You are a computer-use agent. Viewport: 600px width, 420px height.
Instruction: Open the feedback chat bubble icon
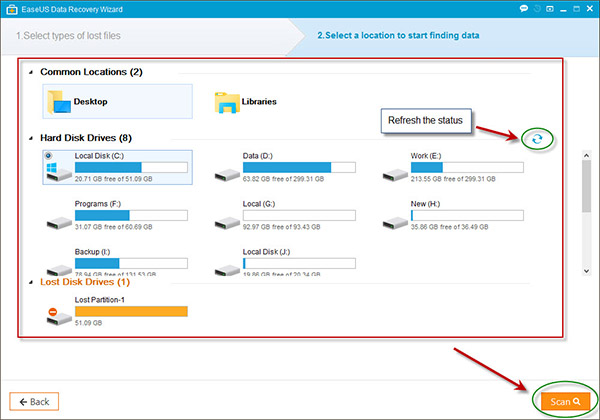(x=524, y=9)
